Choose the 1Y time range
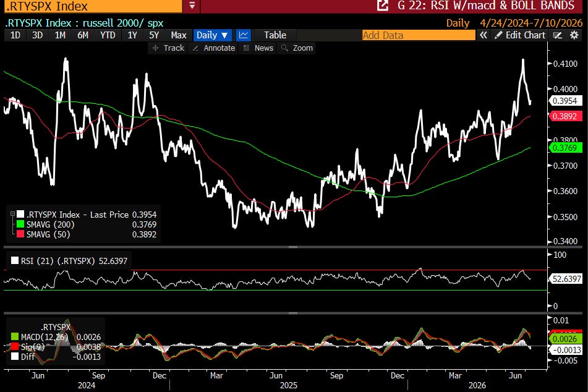This screenshot has height=392, width=588. [132, 35]
